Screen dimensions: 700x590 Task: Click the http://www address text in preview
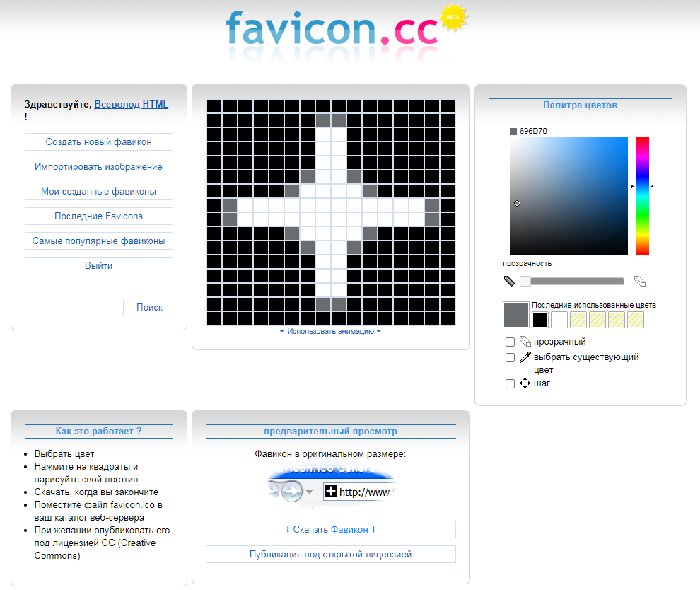click(364, 492)
